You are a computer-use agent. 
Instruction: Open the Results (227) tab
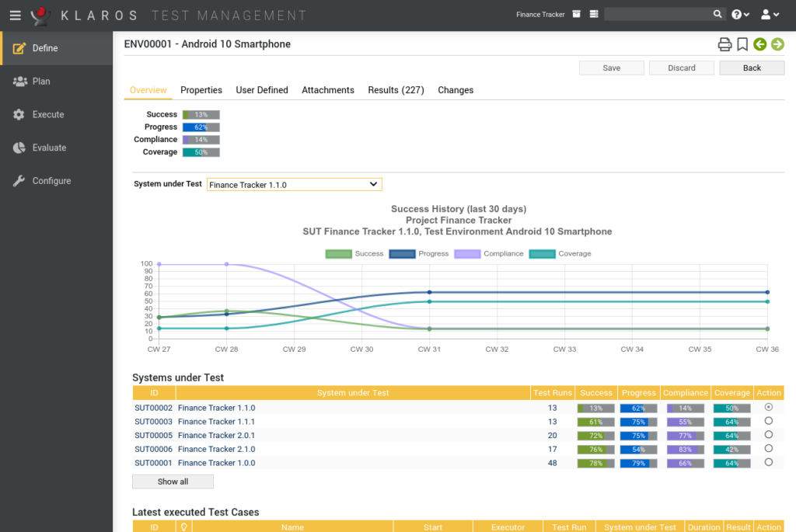[396, 90]
